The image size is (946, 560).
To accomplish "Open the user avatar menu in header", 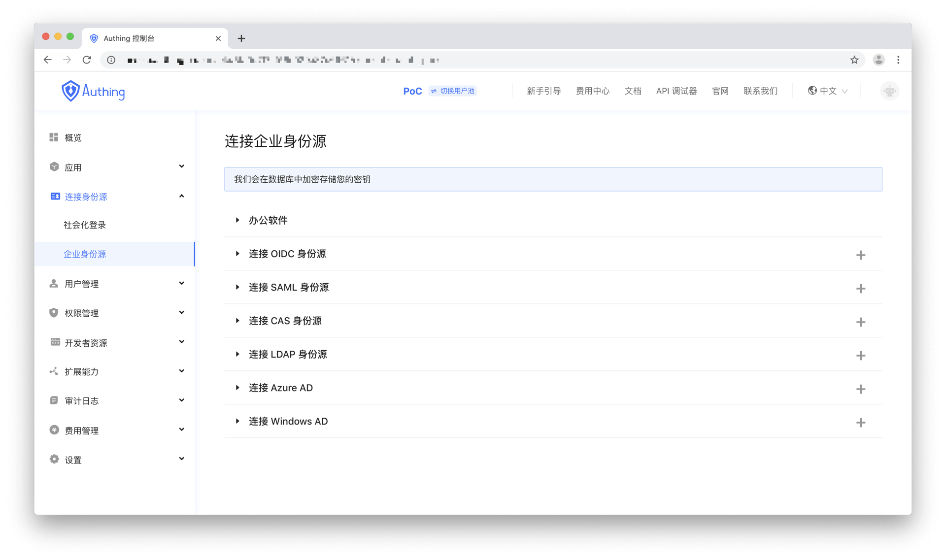I will [x=889, y=91].
